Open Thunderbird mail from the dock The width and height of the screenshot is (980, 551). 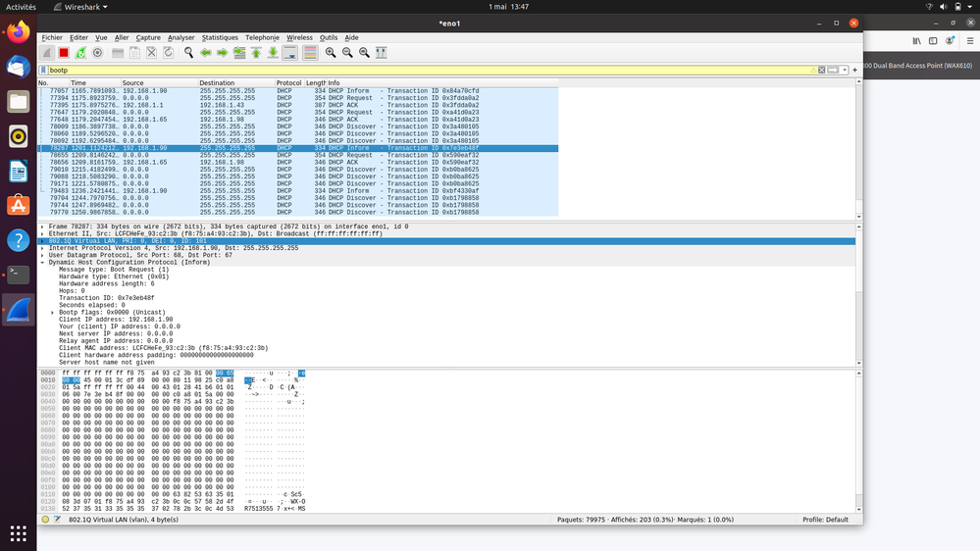(x=18, y=67)
